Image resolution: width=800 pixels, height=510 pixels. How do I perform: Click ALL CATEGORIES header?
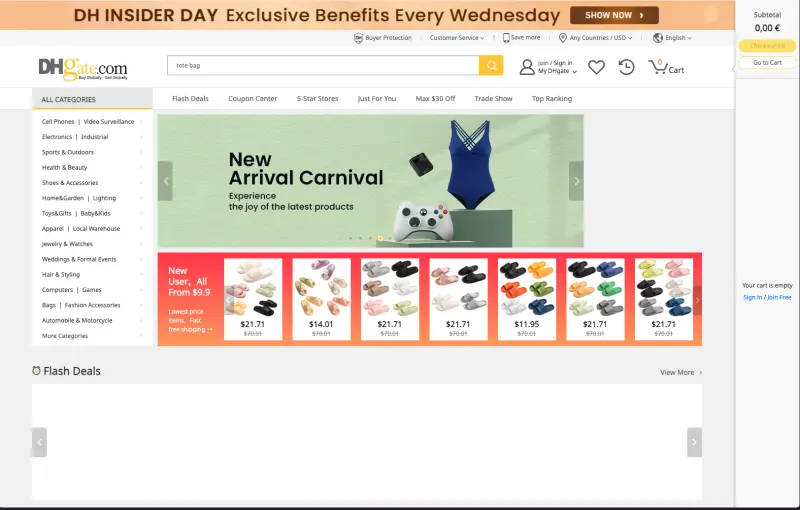[x=92, y=99]
